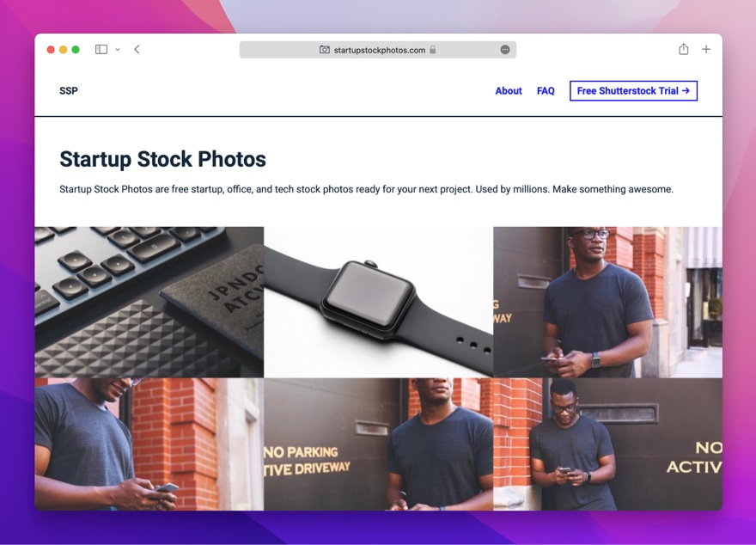756x545 pixels.
Task: Open photo of man with glasses looking away
Action: 607,302
